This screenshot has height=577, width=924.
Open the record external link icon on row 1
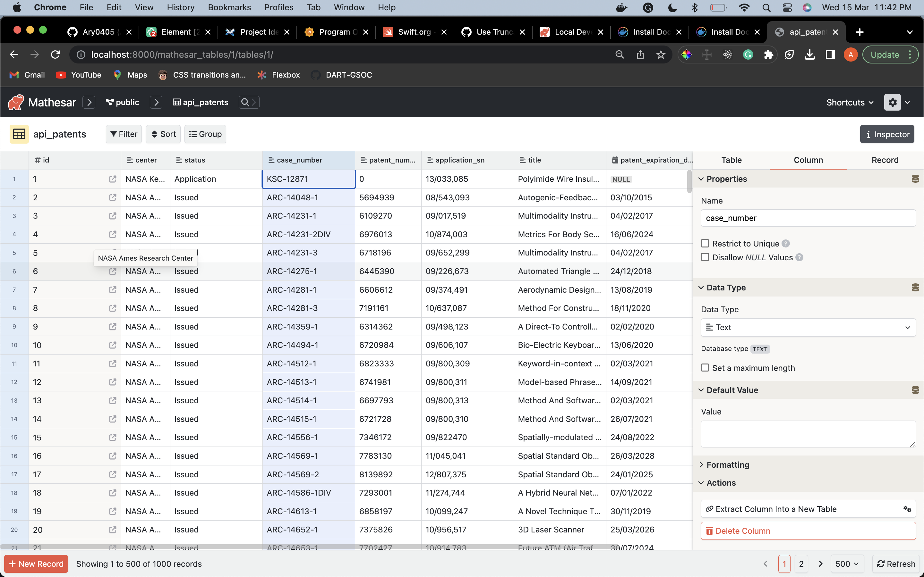click(x=113, y=179)
